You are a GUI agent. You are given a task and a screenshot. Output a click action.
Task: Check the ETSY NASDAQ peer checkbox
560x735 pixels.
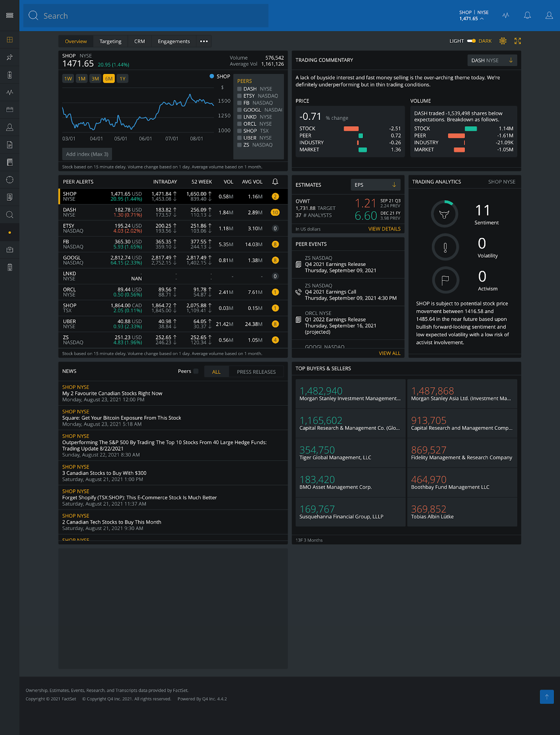tap(239, 96)
